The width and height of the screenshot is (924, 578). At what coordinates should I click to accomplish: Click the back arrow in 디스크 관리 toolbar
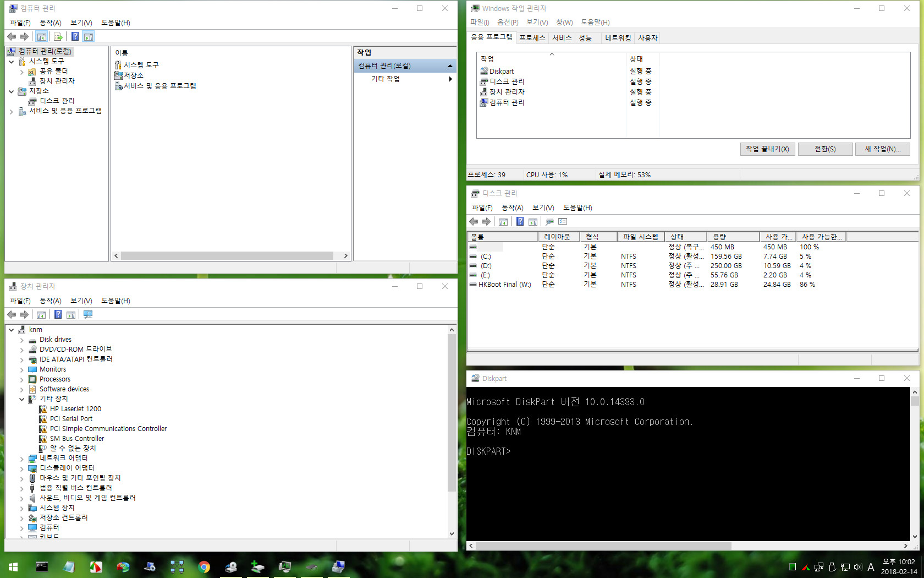(x=474, y=221)
